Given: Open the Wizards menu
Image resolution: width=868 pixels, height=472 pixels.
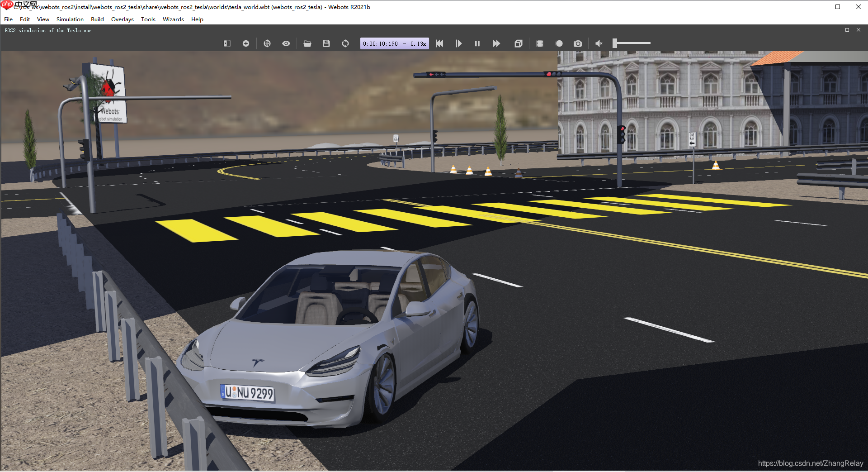Looking at the screenshot, I should coord(173,19).
